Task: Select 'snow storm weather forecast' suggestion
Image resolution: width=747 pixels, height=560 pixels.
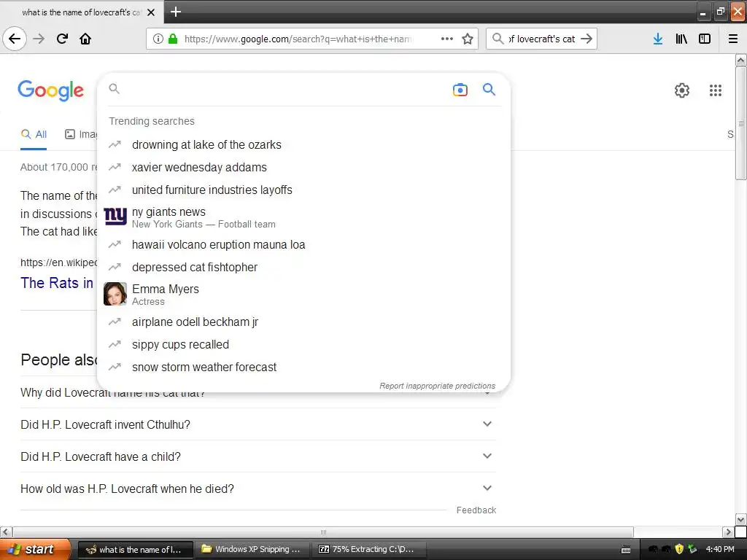Action: (303, 367)
